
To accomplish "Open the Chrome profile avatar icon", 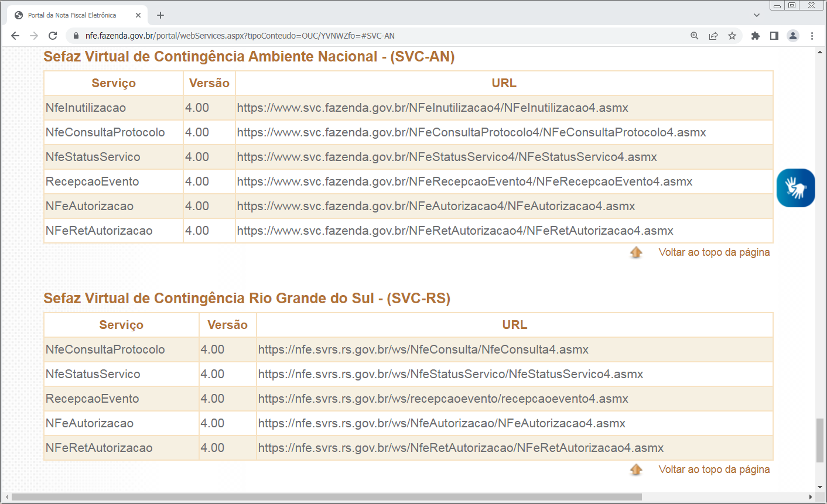I will 793,36.
